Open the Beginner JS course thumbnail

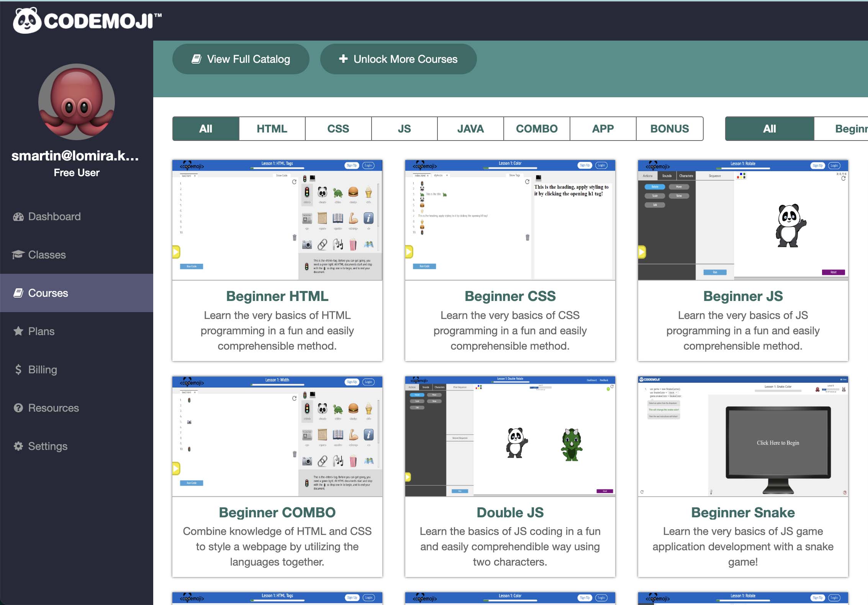[x=743, y=220]
